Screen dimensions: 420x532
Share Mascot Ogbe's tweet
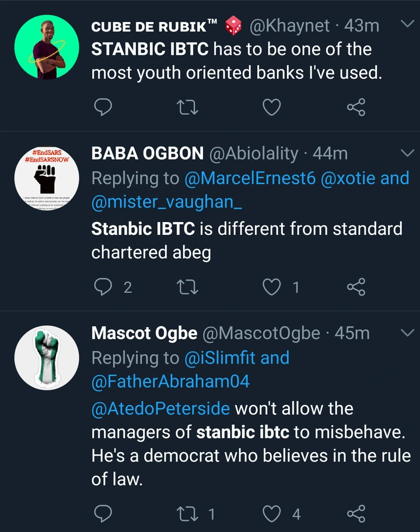356,513
